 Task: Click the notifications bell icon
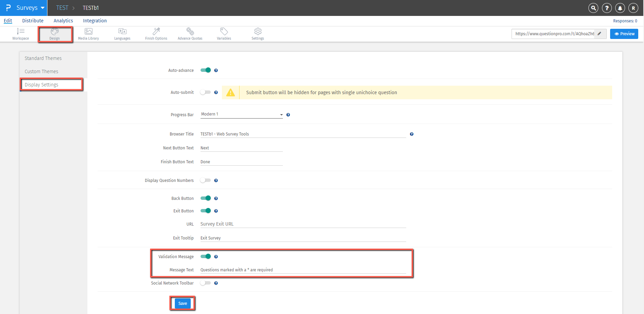tap(620, 8)
